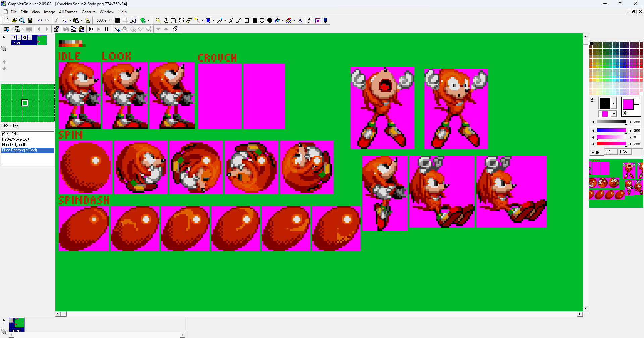Viewport: 644px width, 338px height.
Task: Open the Image menu
Action: (x=49, y=12)
